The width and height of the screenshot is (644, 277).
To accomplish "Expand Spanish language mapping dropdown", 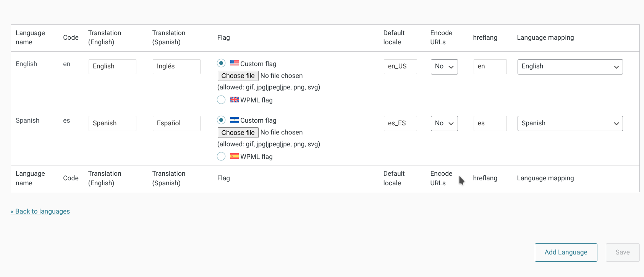I will click(x=570, y=123).
